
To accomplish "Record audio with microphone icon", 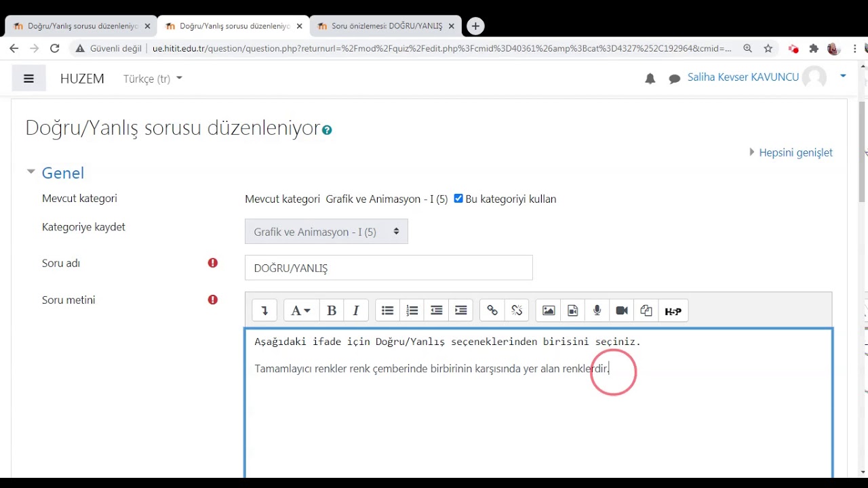I will pyautogui.click(x=597, y=310).
